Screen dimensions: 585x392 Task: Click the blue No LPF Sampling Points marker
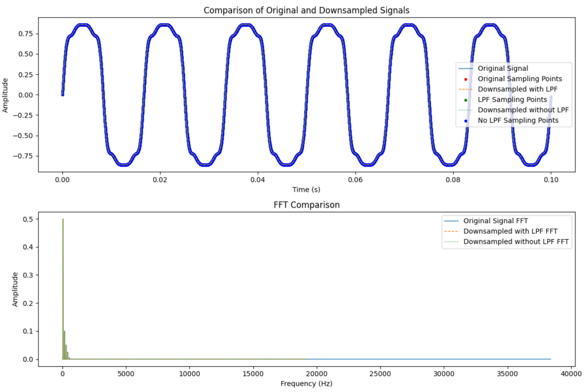click(466, 121)
